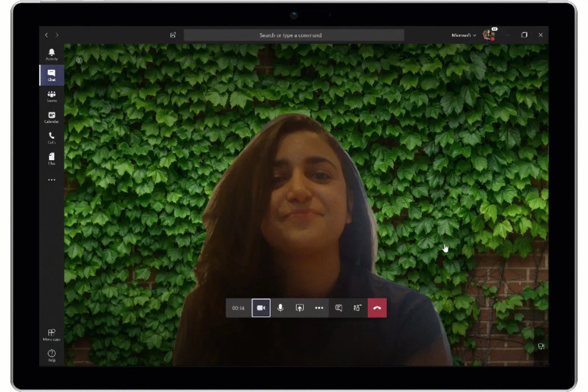Viewport: 588px width, 392px height.
Task: Switch to the Chat section
Action: (52, 75)
